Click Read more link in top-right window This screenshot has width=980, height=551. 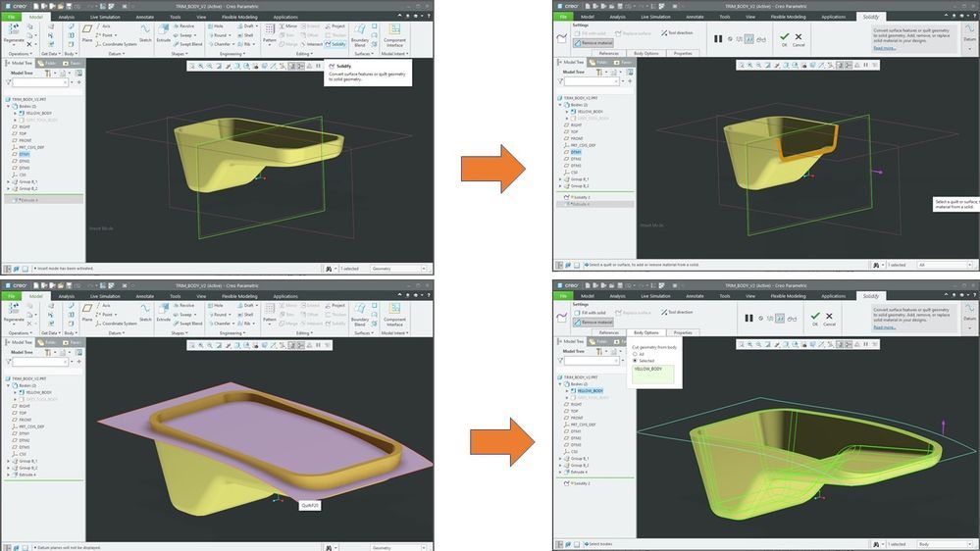coord(884,48)
